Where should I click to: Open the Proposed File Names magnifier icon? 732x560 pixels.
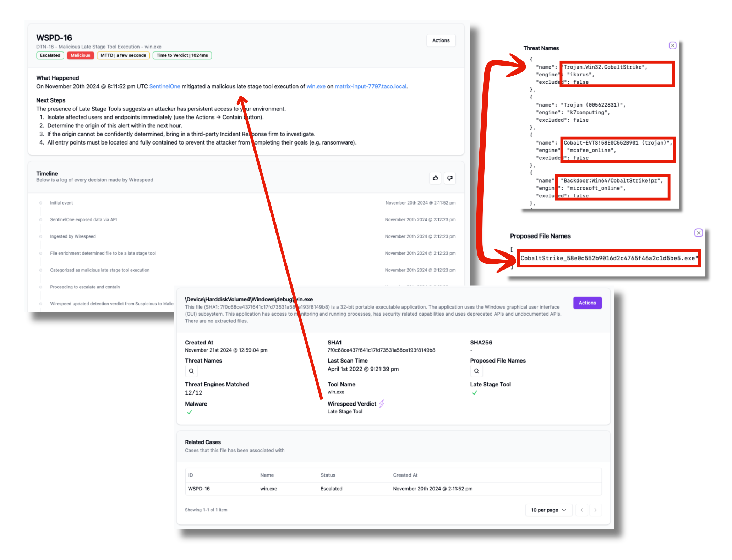tap(476, 371)
